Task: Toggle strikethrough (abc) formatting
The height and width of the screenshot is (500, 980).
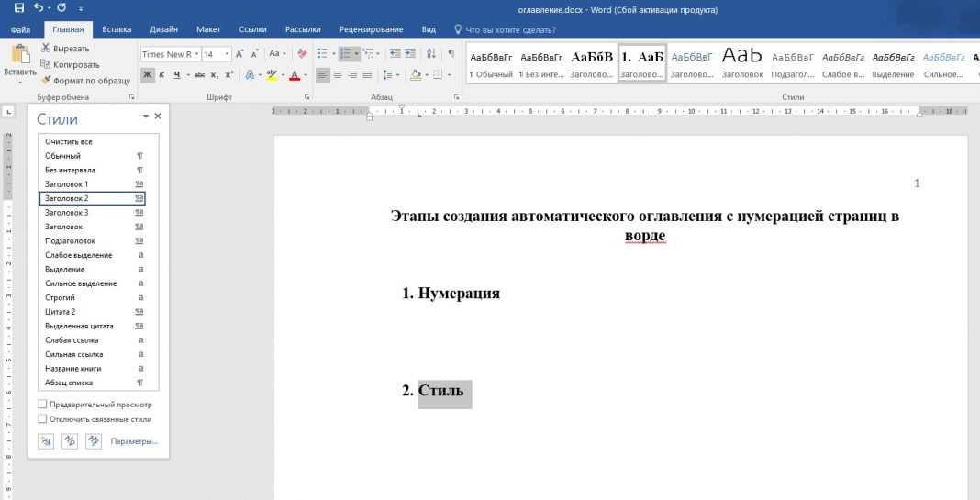Action: point(199,75)
